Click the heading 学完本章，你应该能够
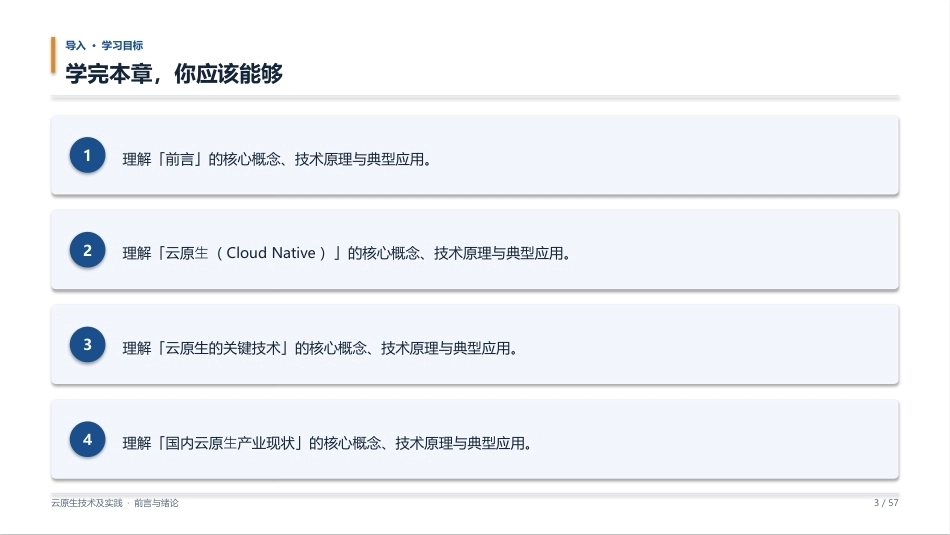This screenshot has width=950, height=535. coord(174,74)
